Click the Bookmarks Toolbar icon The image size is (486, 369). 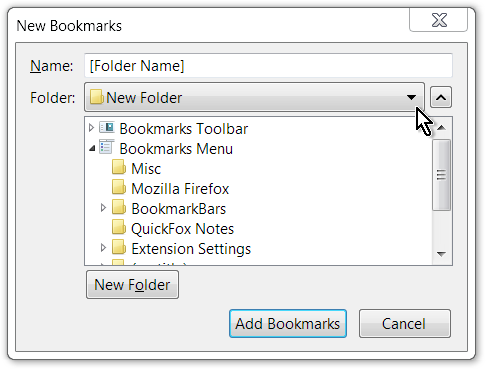click(x=107, y=128)
